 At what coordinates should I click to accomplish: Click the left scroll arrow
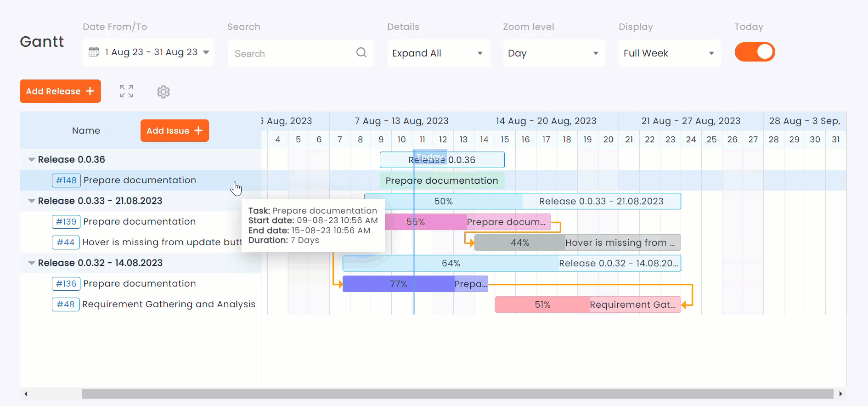pos(26,394)
